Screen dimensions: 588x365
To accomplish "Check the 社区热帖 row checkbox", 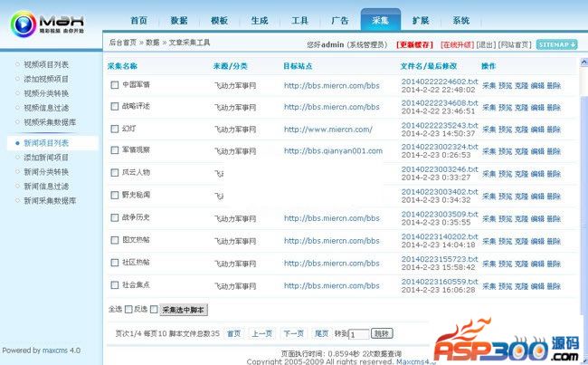I will (115, 263).
